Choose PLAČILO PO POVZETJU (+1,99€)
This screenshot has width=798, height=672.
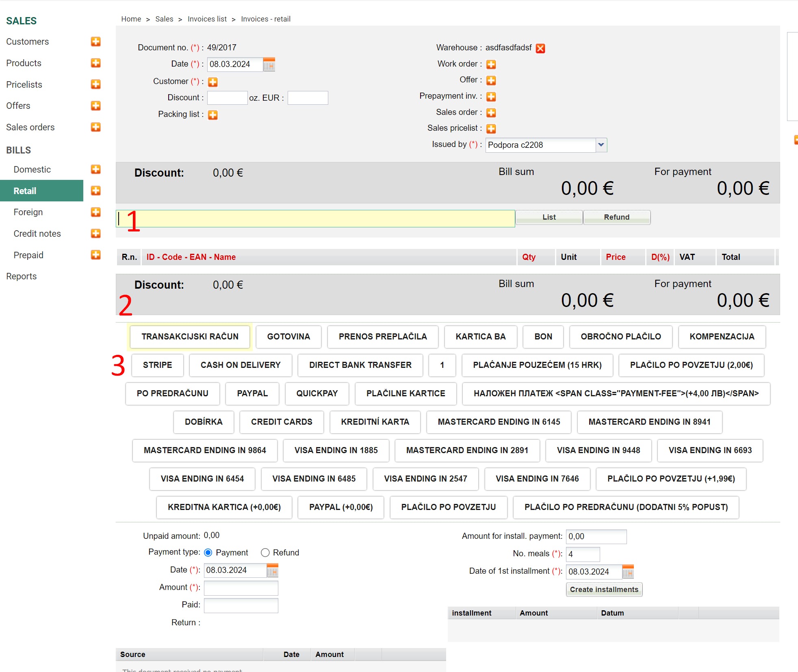pos(671,479)
